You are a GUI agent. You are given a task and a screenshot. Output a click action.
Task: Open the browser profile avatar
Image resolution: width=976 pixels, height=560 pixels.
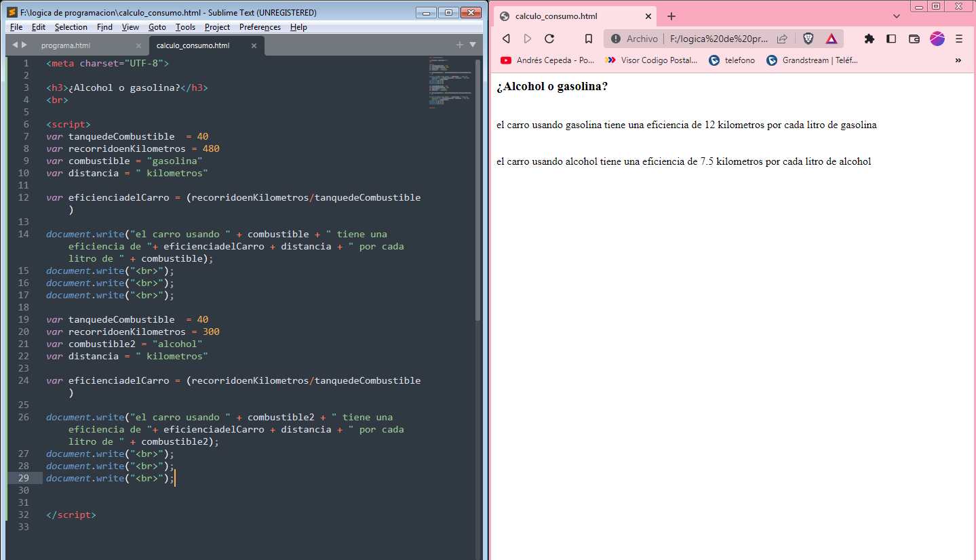tap(937, 39)
